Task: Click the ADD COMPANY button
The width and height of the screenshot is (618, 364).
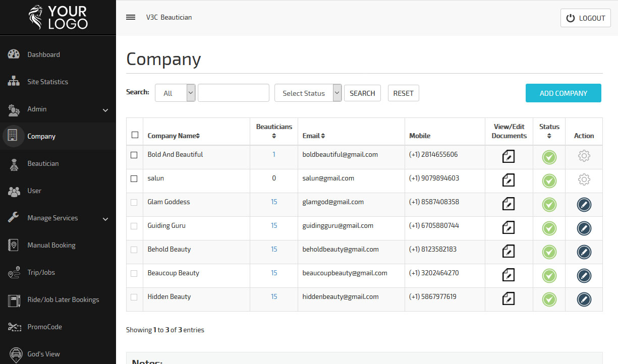Action: (564, 93)
